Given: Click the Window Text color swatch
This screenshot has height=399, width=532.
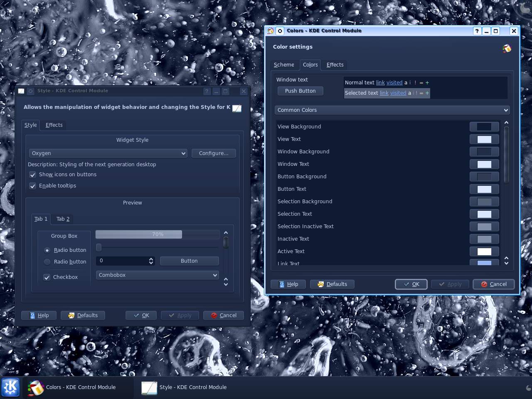Looking at the screenshot, I should [x=484, y=164].
